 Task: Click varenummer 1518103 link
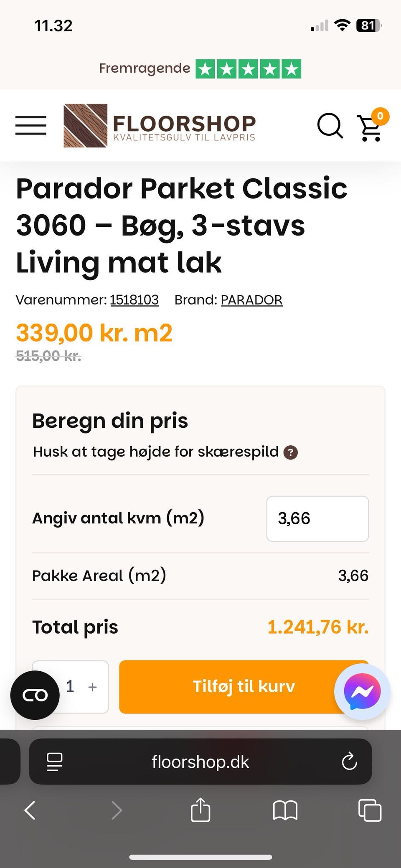[134, 300]
